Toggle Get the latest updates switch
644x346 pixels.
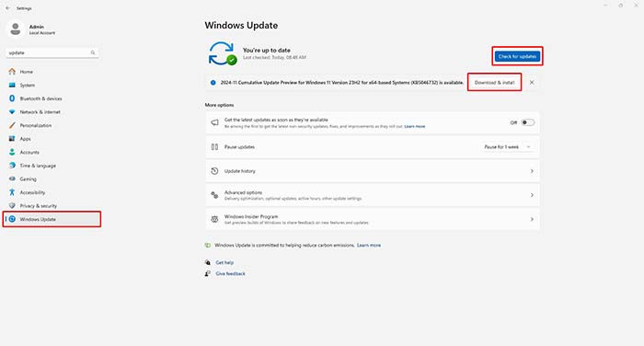pos(528,122)
